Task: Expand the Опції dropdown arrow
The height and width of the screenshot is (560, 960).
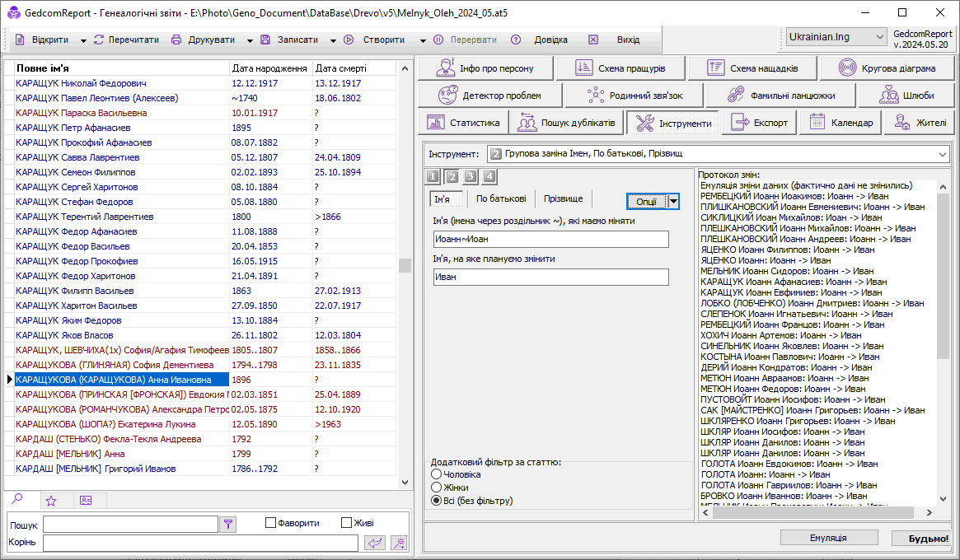Action: [673, 202]
